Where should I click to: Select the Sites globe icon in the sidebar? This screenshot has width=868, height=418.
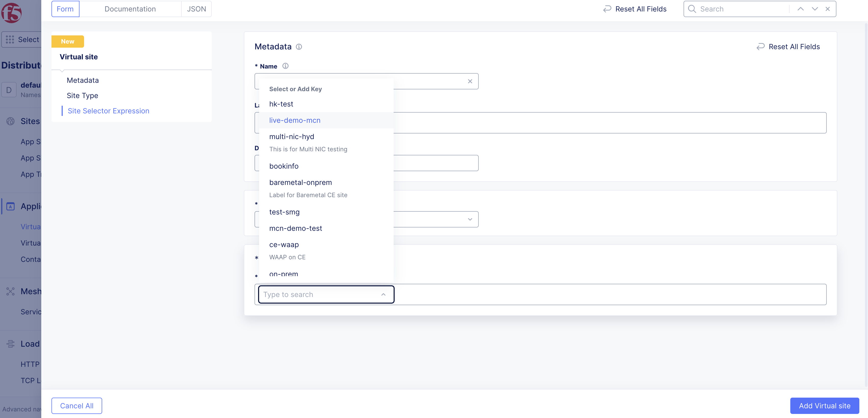[x=10, y=121]
